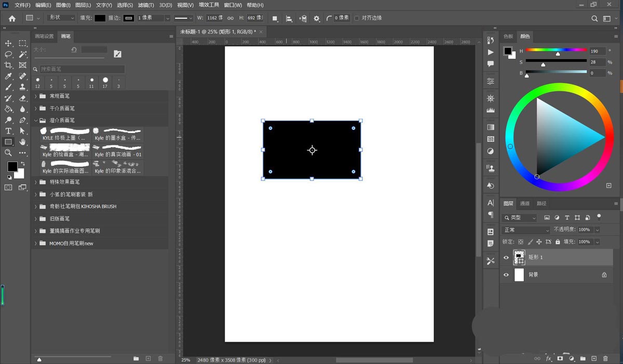
Task: Click the 矩形 1 layer thumbnail
Action: [519, 258]
